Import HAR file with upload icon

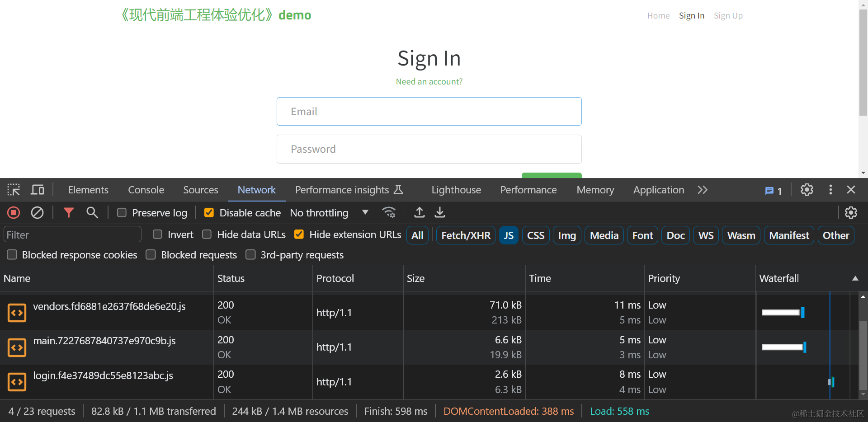[420, 212]
